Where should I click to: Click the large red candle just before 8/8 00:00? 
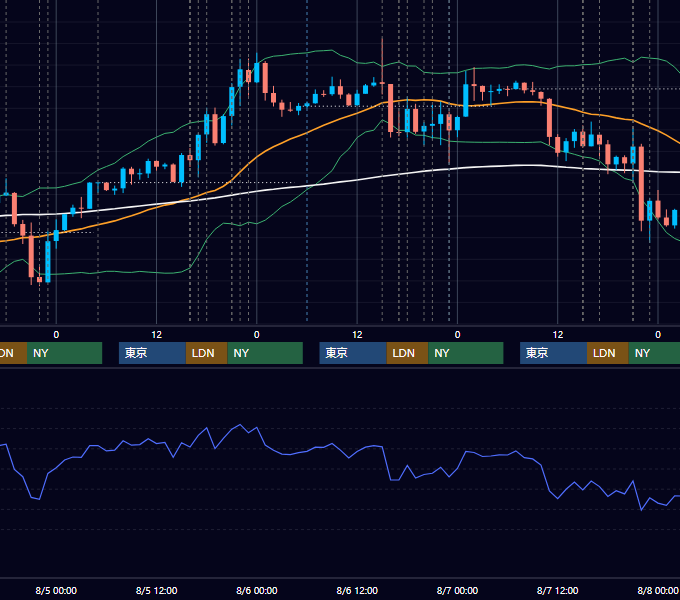(641, 184)
